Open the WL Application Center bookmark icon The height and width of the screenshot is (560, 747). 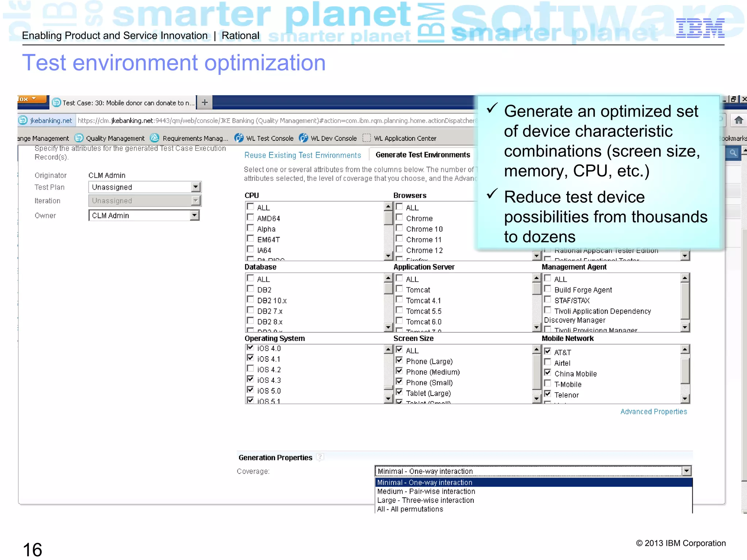click(x=367, y=138)
